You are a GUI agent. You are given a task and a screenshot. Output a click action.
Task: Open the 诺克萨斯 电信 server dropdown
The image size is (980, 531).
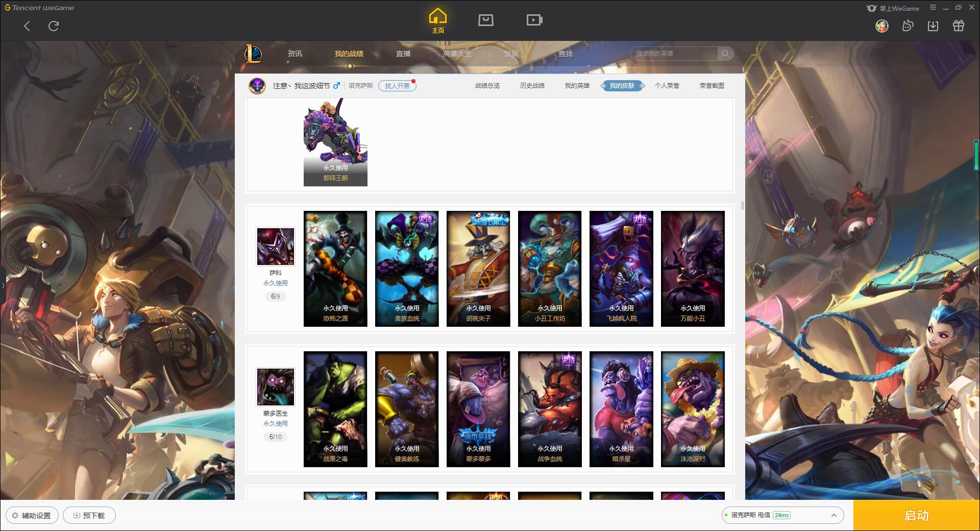[x=782, y=515]
